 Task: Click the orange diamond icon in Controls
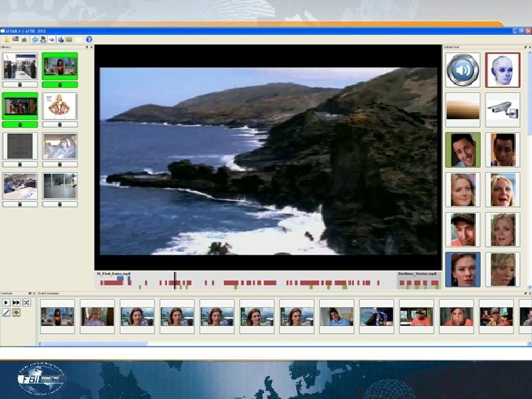[x=16, y=313]
